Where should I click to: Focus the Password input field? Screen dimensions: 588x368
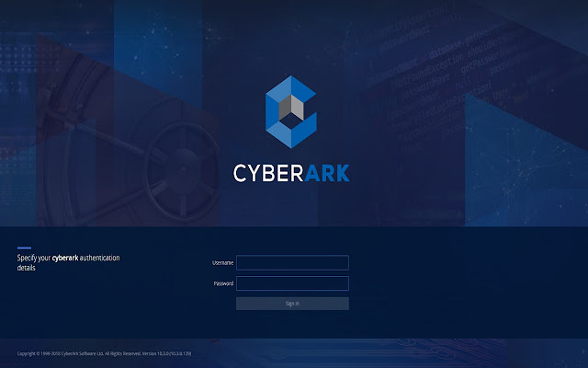[x=292, y=283]
